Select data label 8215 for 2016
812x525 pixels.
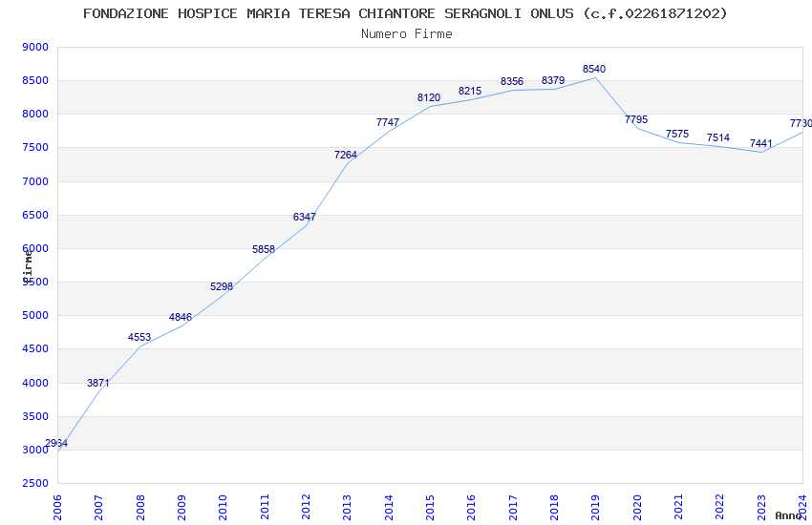470,91
